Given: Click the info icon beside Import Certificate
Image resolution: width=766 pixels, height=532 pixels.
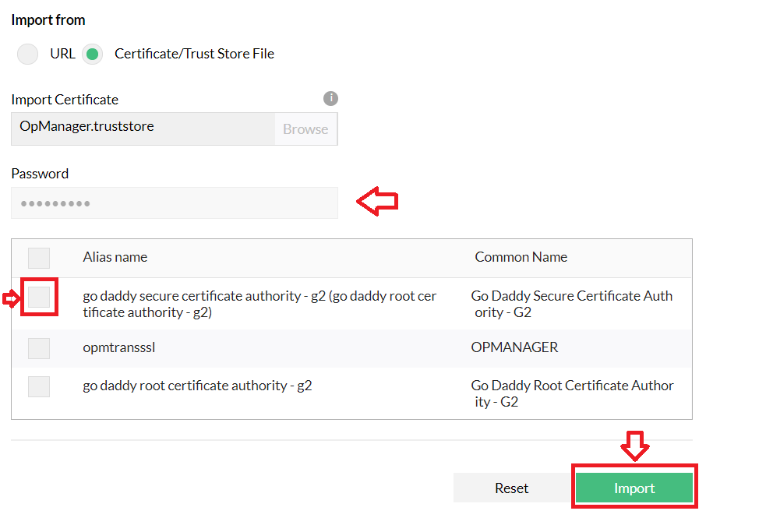Looking at the screenshot, I should (330, 98).
